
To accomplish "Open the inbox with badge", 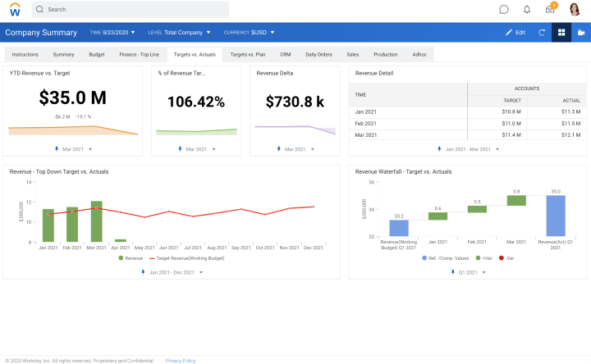I will [x=550, y=10].
